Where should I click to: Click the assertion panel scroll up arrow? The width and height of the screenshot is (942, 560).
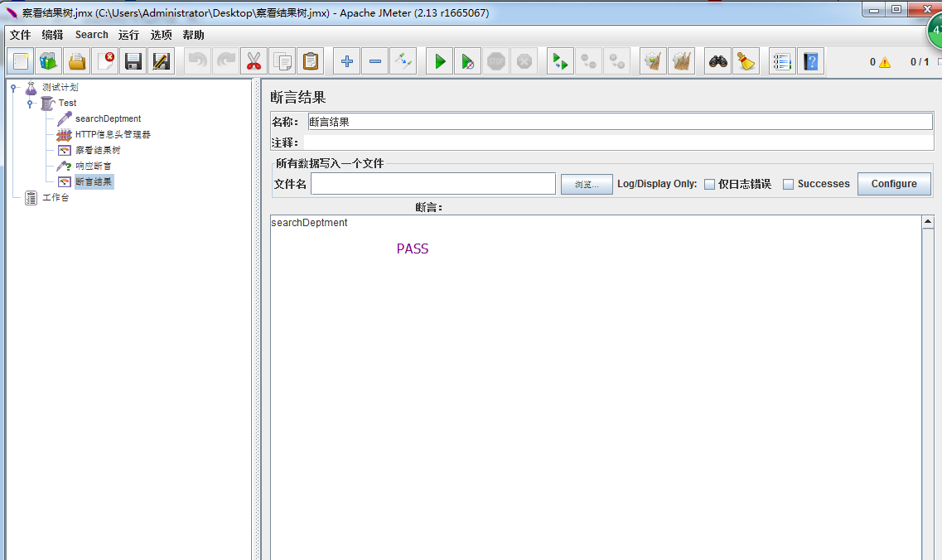[928, 222]
